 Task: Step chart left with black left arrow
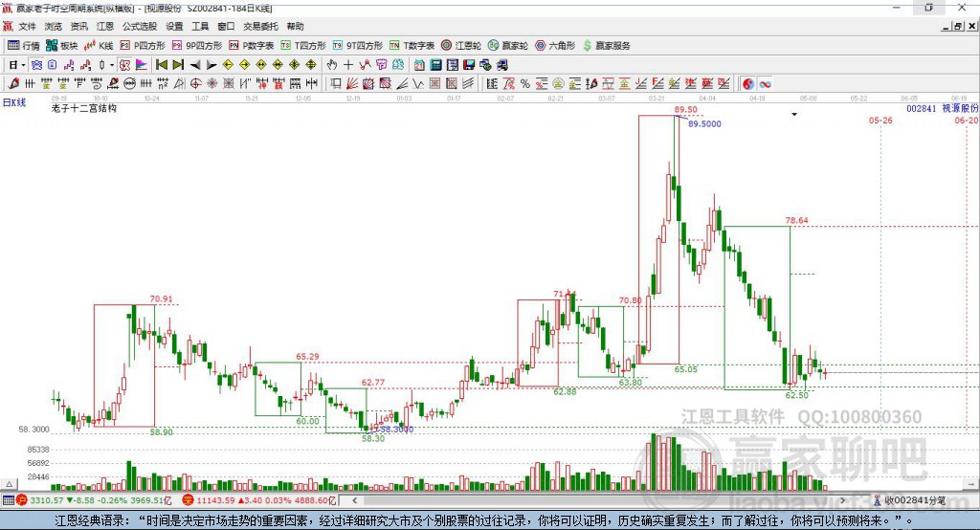195,65
